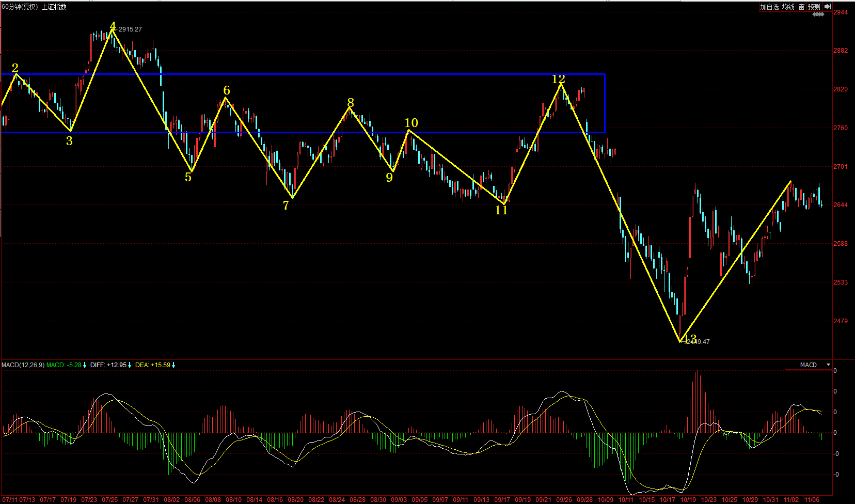Click the MACD(12,26,9) parameter label
The image size is (855, 504).
point(23,365)
